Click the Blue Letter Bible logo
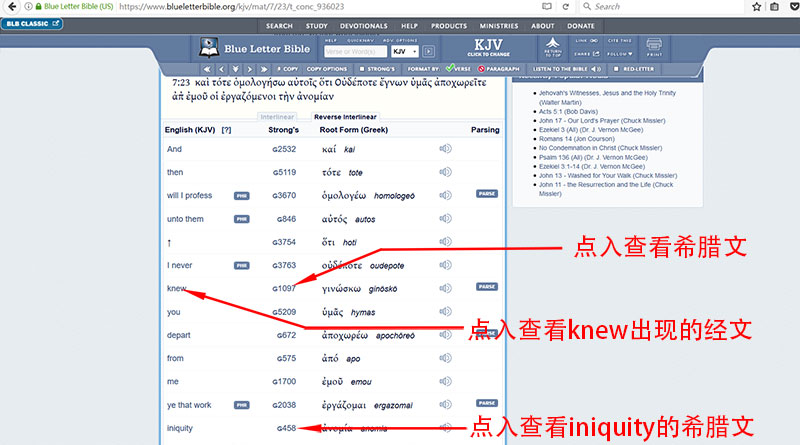Screen dimensions: 800x445 (254, 48)
